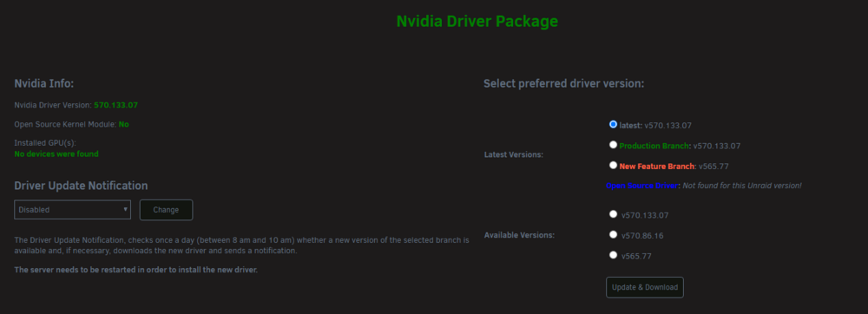The image size is (868, 314).
Task: Click the Select preferred driver version heading
Action: pyautogui.click(x=563, y=84)
